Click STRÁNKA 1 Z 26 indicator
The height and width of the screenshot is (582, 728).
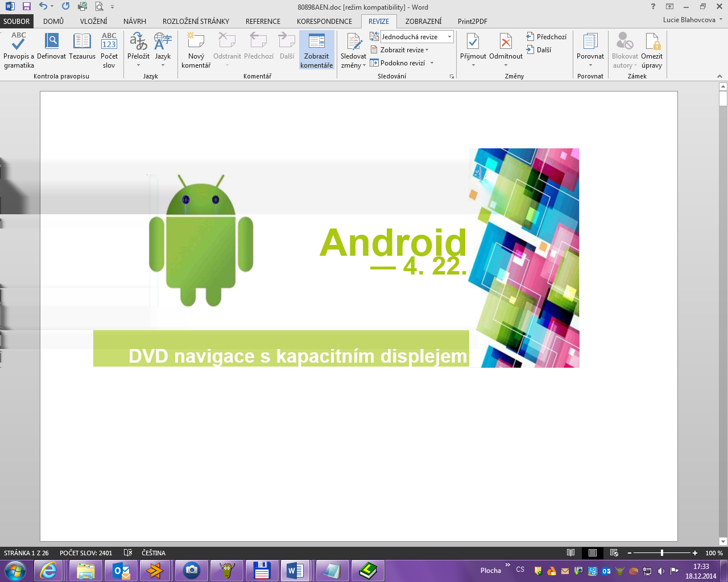pos(26,553)
